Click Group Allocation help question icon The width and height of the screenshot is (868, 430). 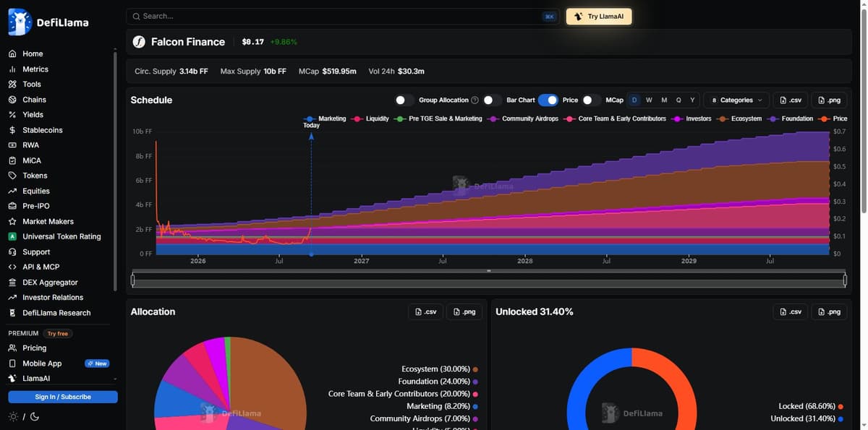pyautogui.click(x=475, y=100)
